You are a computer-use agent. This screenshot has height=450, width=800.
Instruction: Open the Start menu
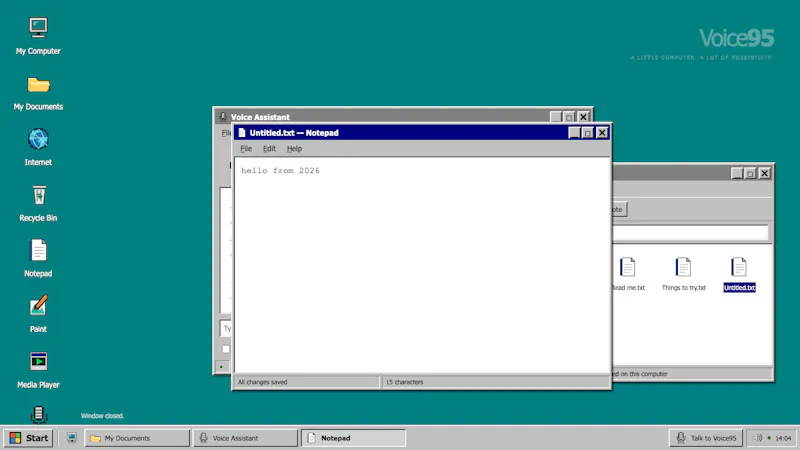tap(29, 438)
